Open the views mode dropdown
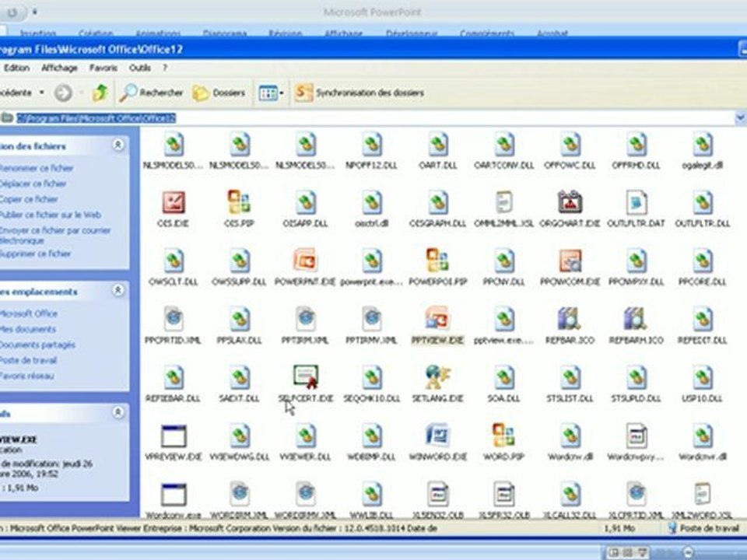747x560 pixels. (271, 93)
